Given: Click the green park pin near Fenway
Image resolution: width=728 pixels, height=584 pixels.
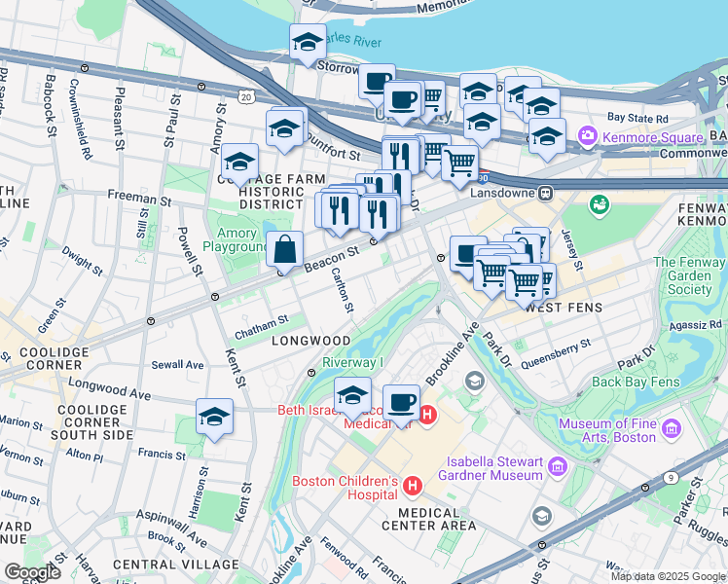Looking at the screenshot, I should pos(599,204).
